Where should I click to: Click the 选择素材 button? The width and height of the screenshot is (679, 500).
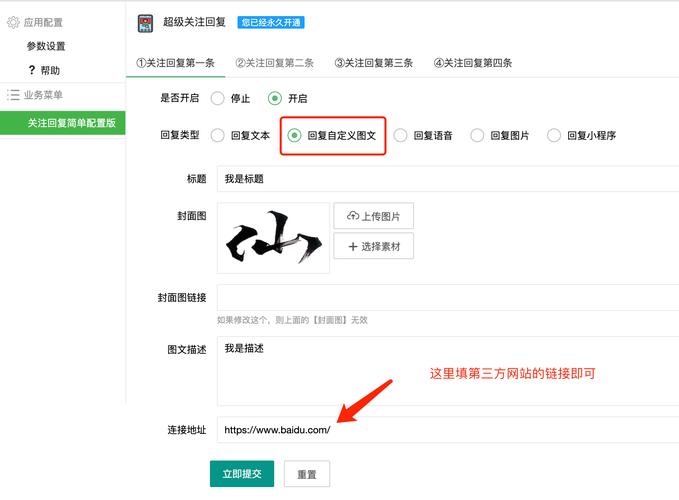[374, 246]
